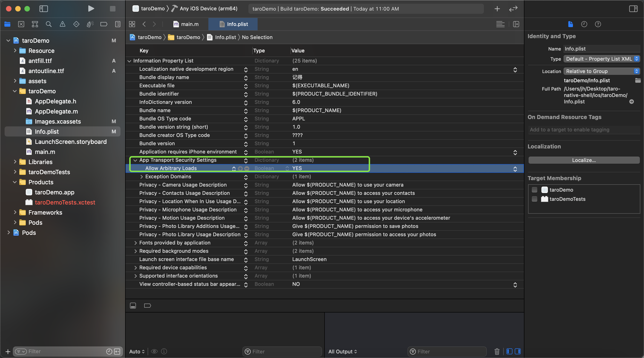Check taroDemoTests target membership checkbox
This screenshot has height=358, width=644.
click(535, 199)
